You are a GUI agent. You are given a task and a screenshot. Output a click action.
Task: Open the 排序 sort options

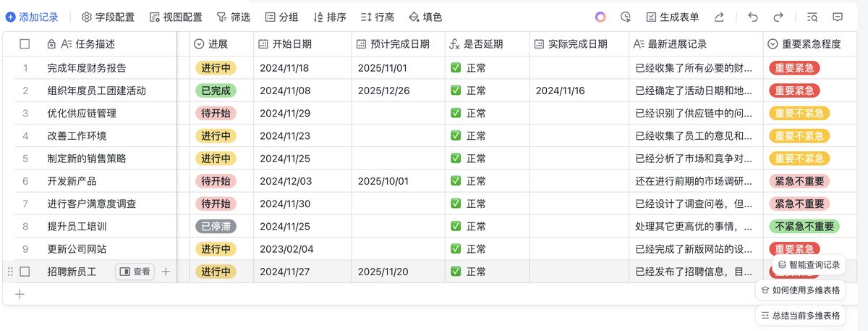(330, 17)
